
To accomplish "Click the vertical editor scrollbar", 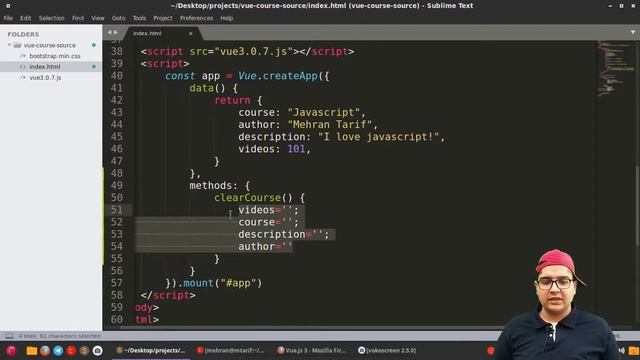I will [x=637, y=206].
